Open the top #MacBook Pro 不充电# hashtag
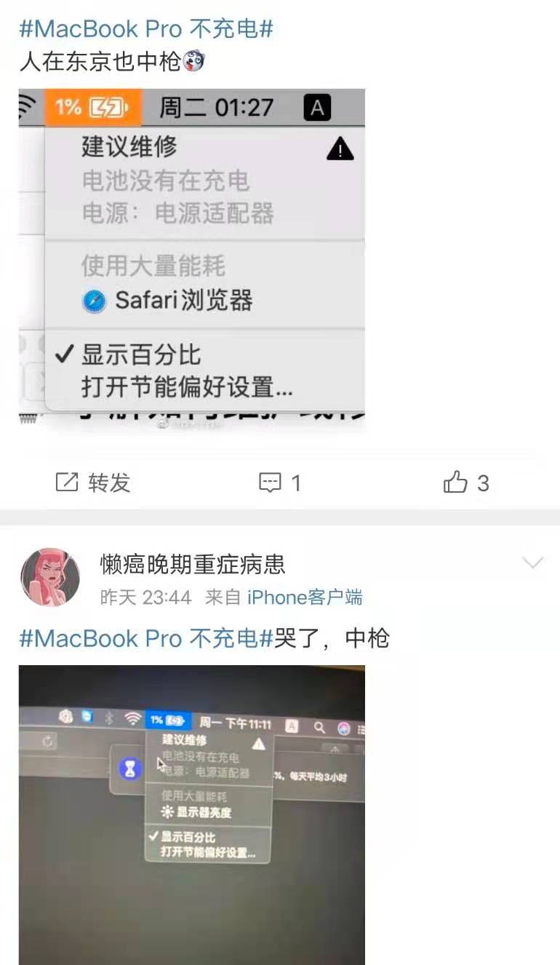The image size is (560, 965). coord(146,28)
